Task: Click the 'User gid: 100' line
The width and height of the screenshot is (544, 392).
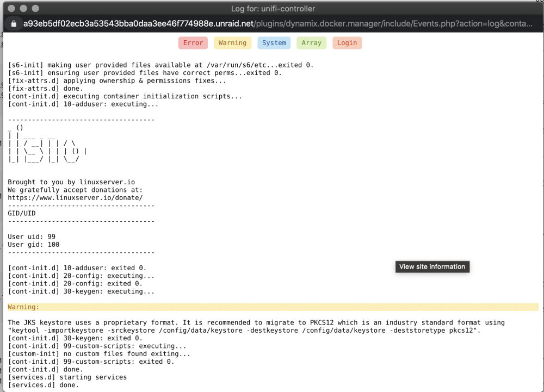Action: [34, 244]
